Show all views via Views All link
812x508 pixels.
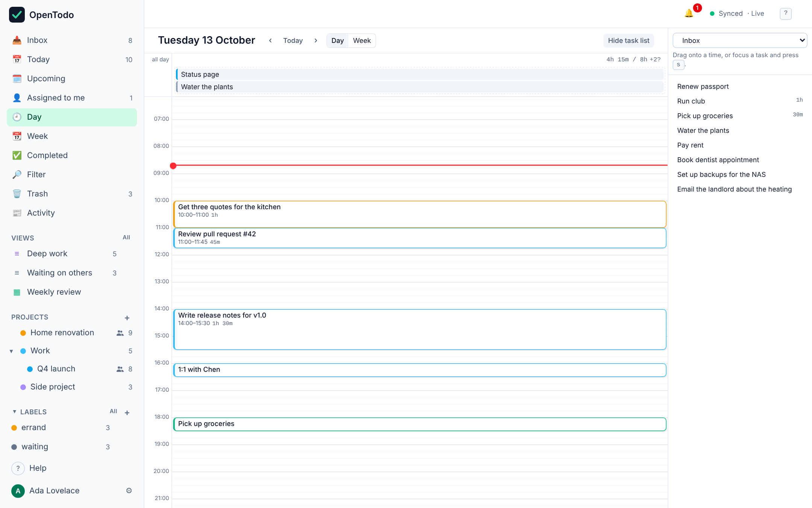(126, 237)
